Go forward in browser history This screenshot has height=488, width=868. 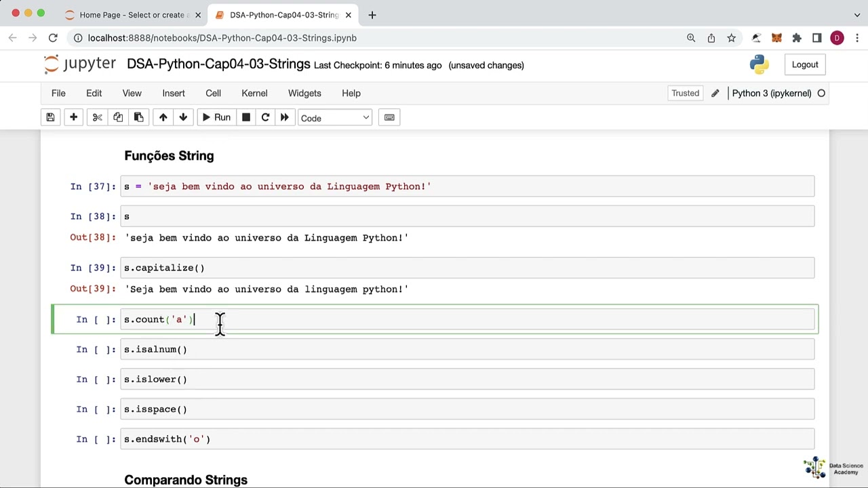click(x=33, y=38)
